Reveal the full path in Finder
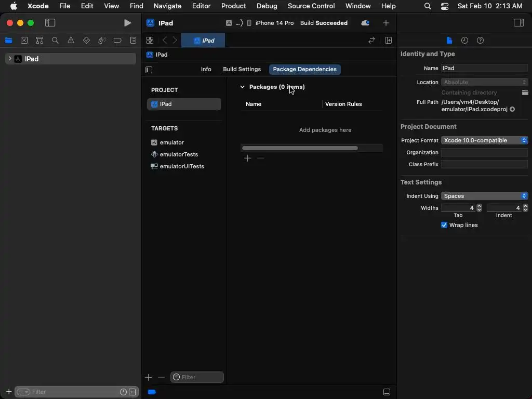The image size is (532, 399). click(512, 109)
